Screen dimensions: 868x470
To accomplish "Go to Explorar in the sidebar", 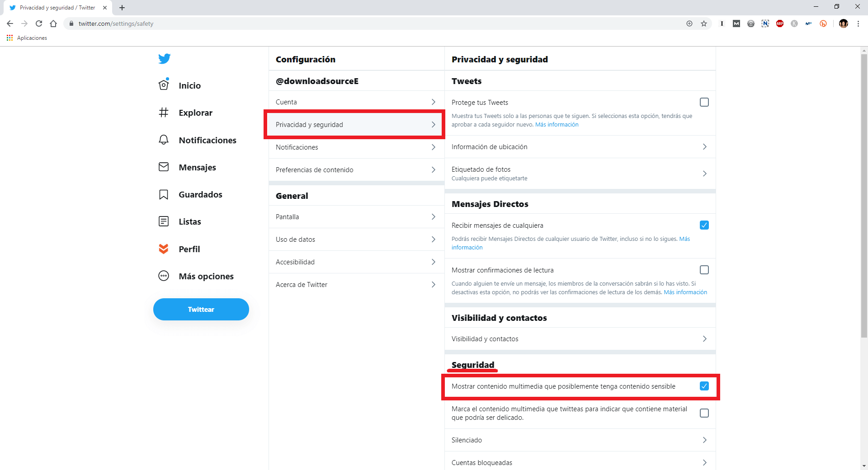I will coord(185,113).
